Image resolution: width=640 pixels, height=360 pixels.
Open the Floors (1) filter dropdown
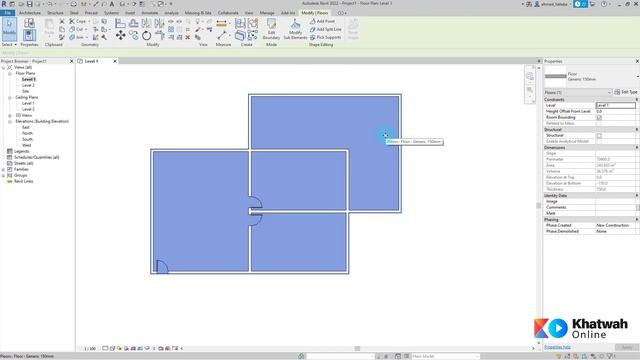click(x=578, y=92)
